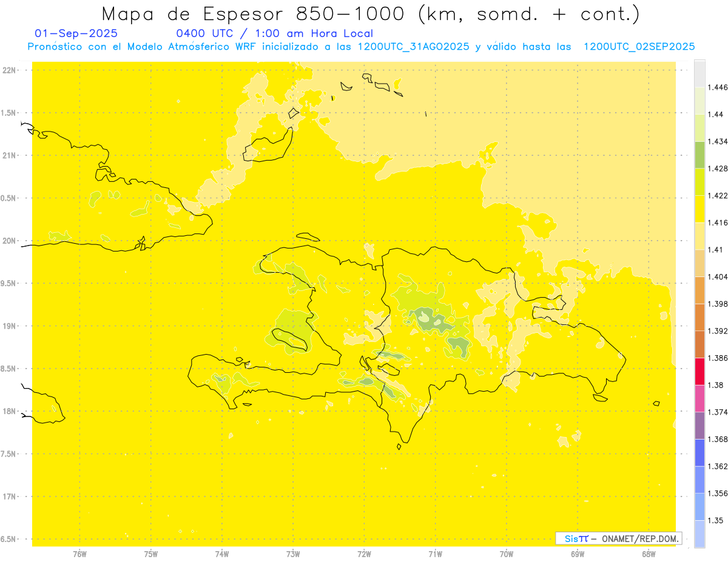Pick the pale yellow swatch between 1.41 and 1.416

pyautogui.click(x=699, y=236)
